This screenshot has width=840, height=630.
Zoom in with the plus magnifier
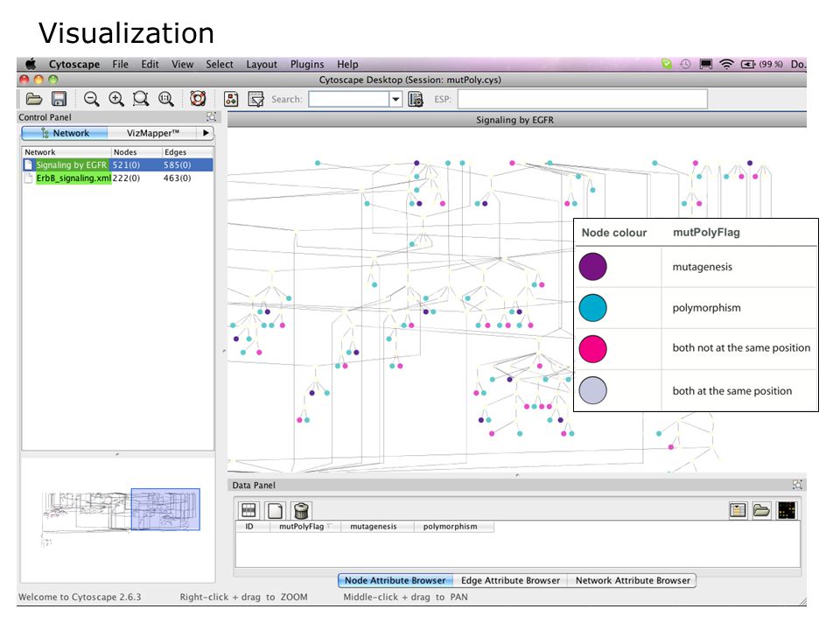tap(116, 99)
